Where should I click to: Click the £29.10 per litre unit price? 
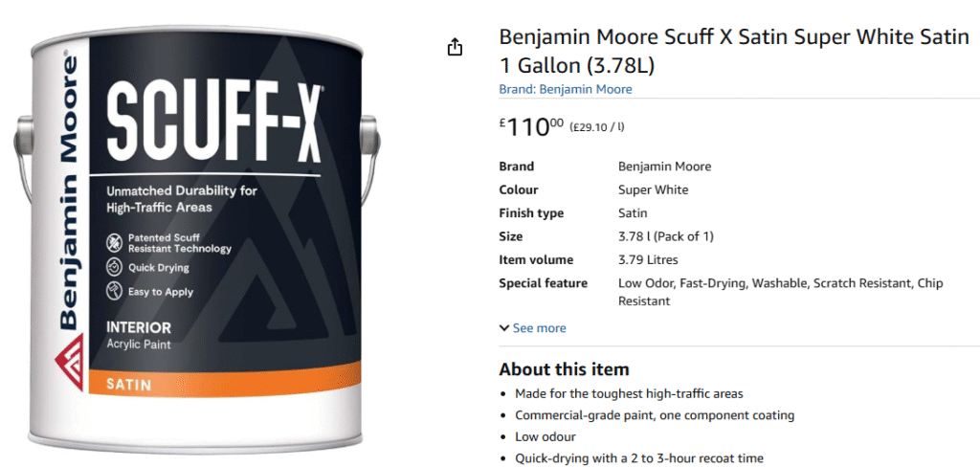(x=596, y=127)
